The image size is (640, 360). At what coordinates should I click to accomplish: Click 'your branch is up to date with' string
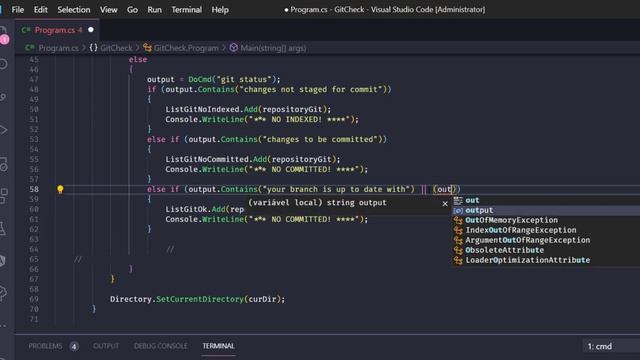coord(336,189)
